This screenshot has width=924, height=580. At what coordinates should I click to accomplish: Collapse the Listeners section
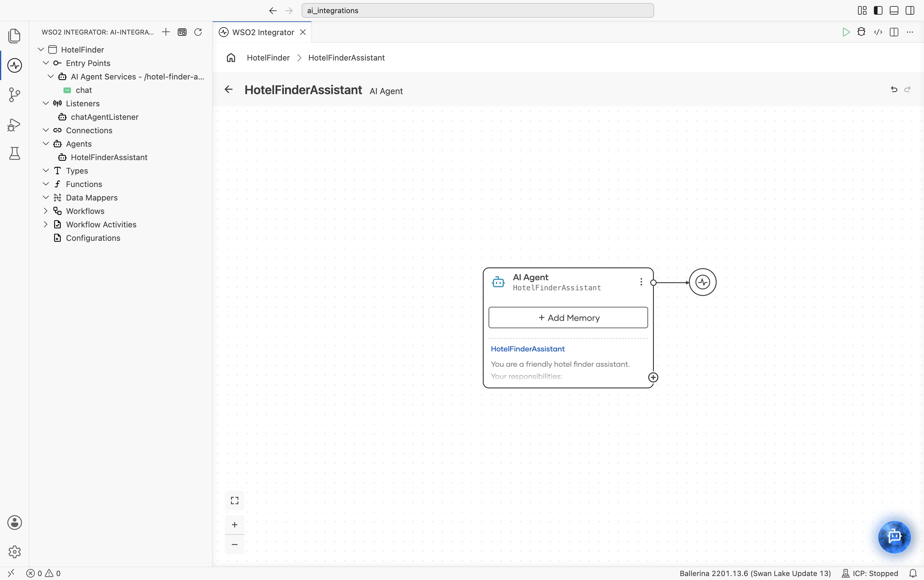pyautogui.click(x=46, y=103)
